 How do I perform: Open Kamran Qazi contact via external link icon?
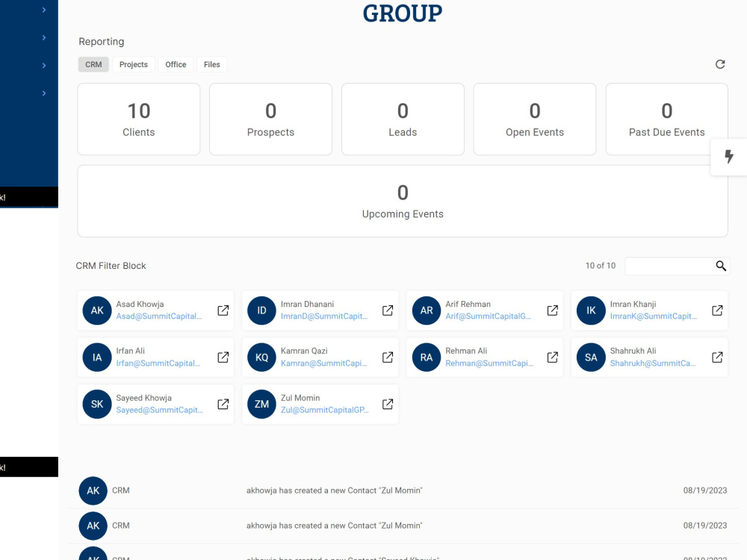pyautogui.click(x=388, y=357)
